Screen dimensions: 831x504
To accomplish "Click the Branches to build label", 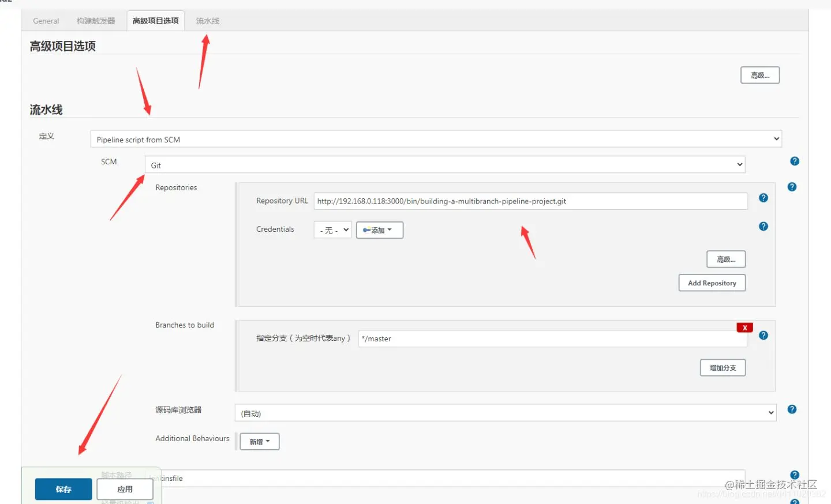I will 185,325.
